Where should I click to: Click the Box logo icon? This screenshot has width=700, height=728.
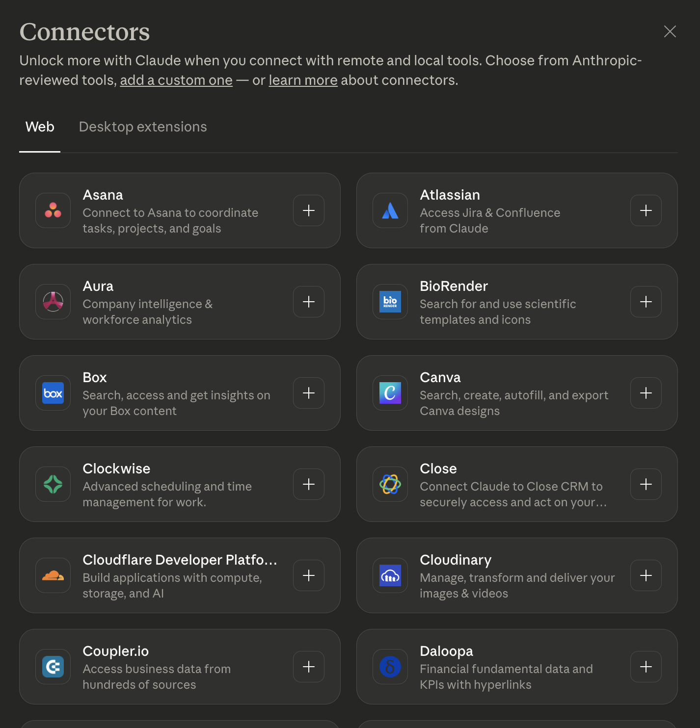point(53,393)
